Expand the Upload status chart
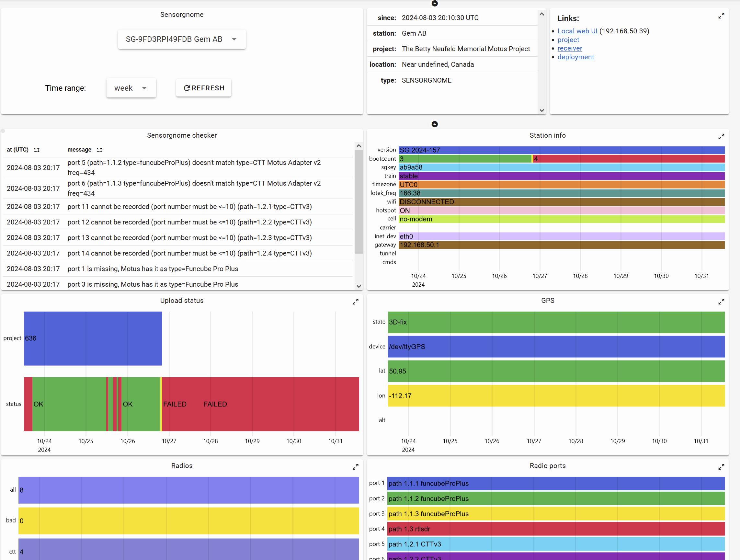The height and width of the screenshot is (560, 740). (355, 302)
